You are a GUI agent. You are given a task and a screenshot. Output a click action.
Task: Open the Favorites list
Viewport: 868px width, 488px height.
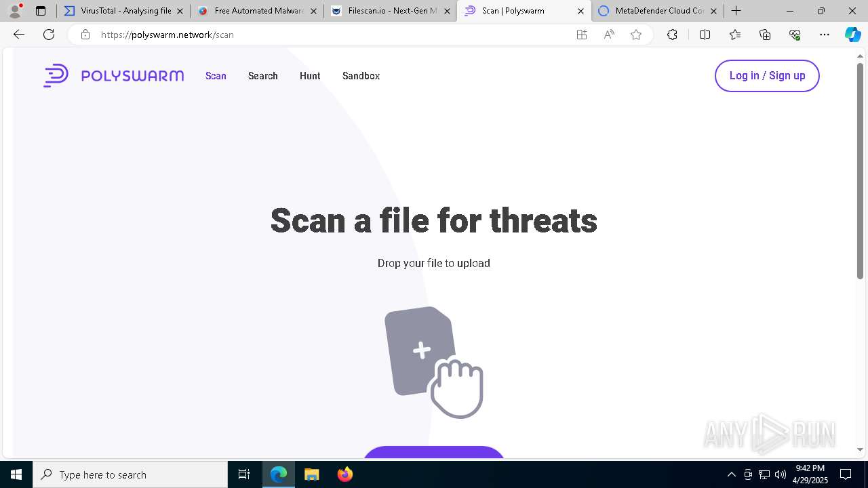tap(735, 35)
